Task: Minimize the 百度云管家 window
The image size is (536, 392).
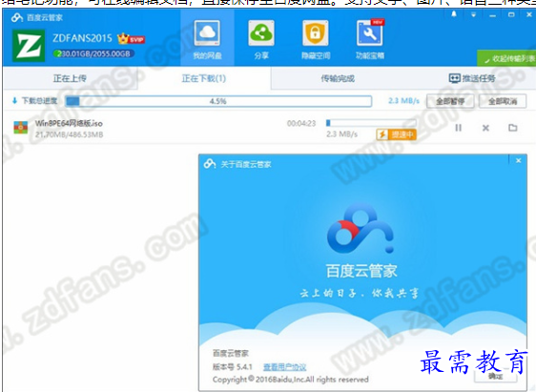Action: coord(492,15)
